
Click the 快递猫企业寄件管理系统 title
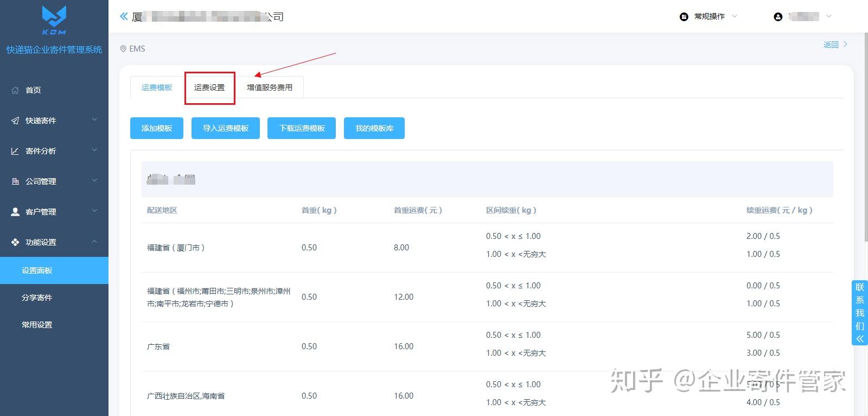coord(54,49)
